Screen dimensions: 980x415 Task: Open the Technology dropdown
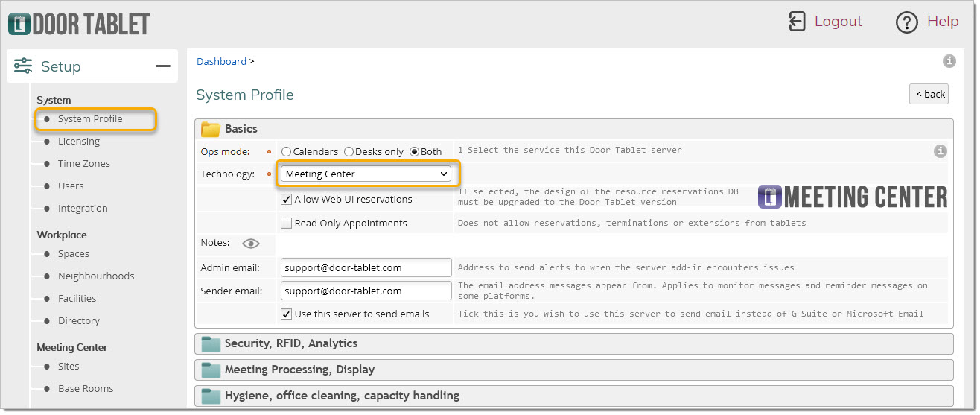pyautogui.click(x=366, y=174)
